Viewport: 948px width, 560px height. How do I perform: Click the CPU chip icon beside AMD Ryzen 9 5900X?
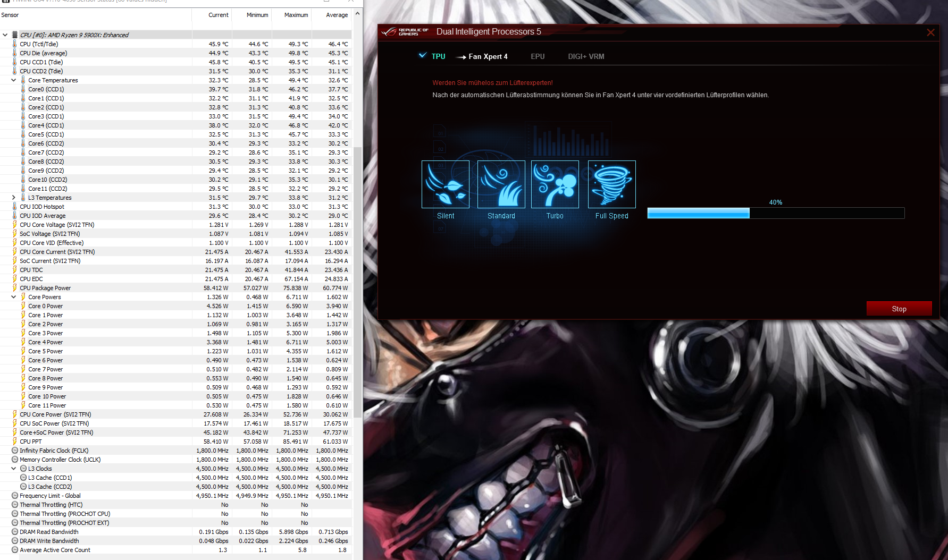click(x=15, y=35)
